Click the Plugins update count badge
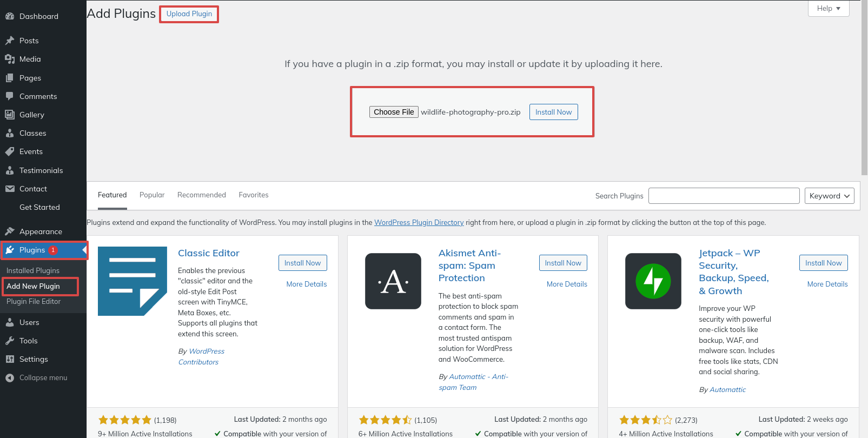Screen dimensions: 868x438 53,250
